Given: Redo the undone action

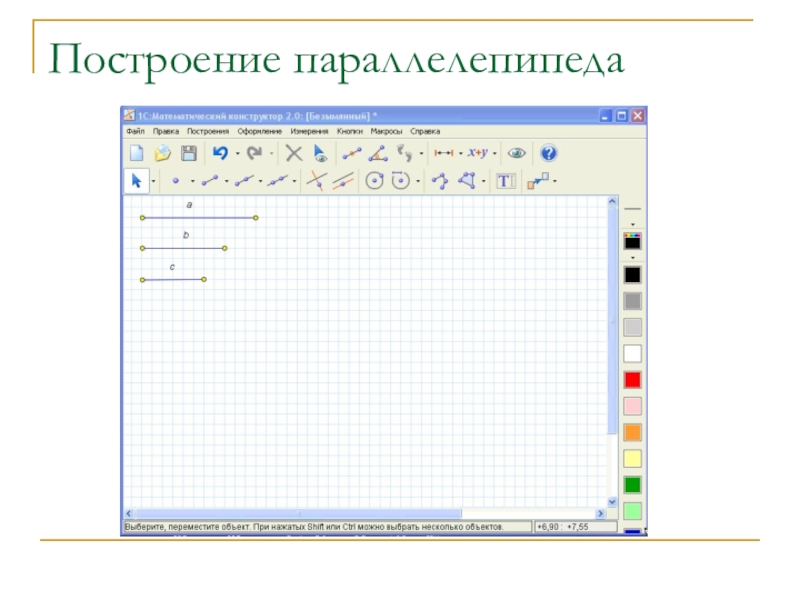Looking at the screenshot, I should 254,153.
